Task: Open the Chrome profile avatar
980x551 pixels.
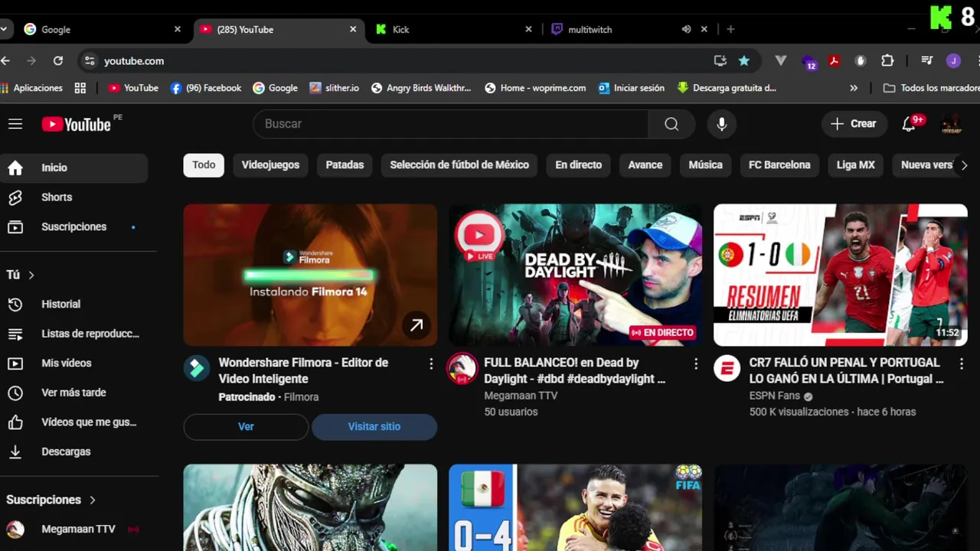Action: (x=953, y=60)
